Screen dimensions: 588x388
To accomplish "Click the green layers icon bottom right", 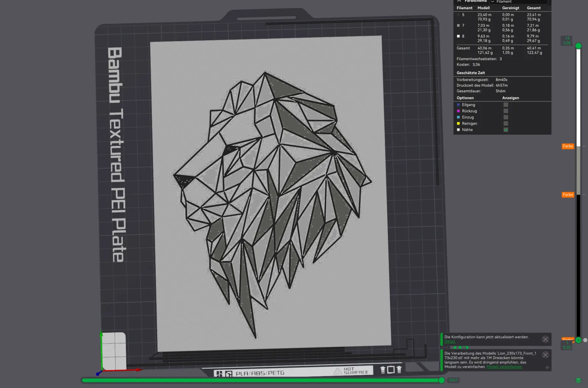I will (x=578, y=380).
